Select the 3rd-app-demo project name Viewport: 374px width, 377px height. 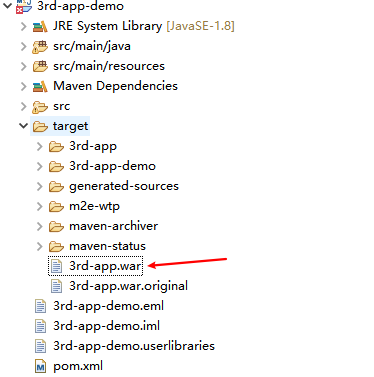pyautogui.click(x=80, y=6)
